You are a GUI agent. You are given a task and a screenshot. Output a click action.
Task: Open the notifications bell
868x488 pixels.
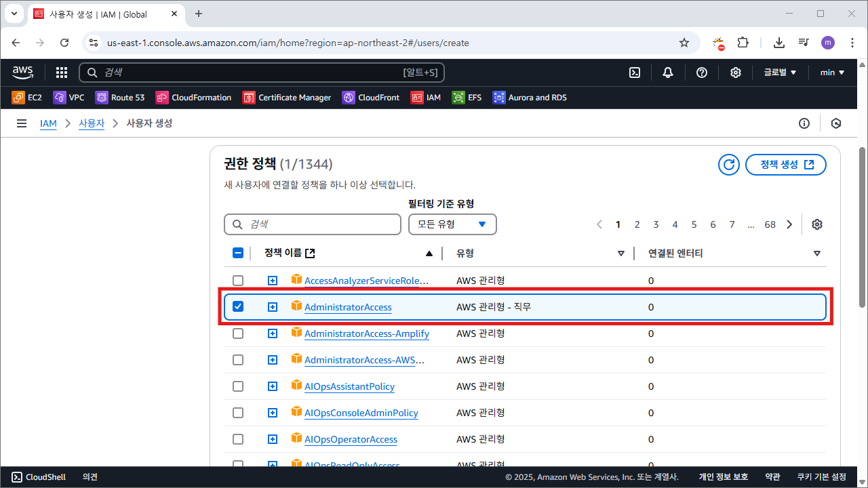[668, 73]
